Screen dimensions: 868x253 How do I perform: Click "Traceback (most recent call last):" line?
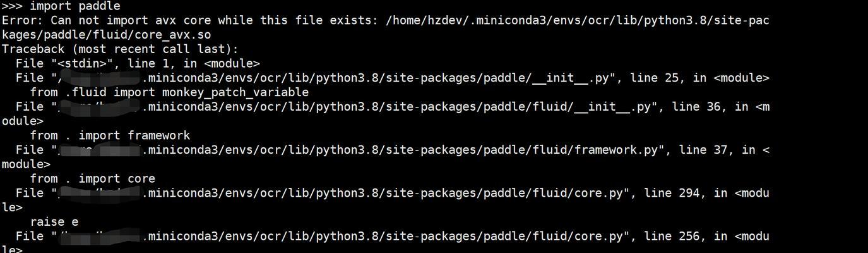click(120, 49)
